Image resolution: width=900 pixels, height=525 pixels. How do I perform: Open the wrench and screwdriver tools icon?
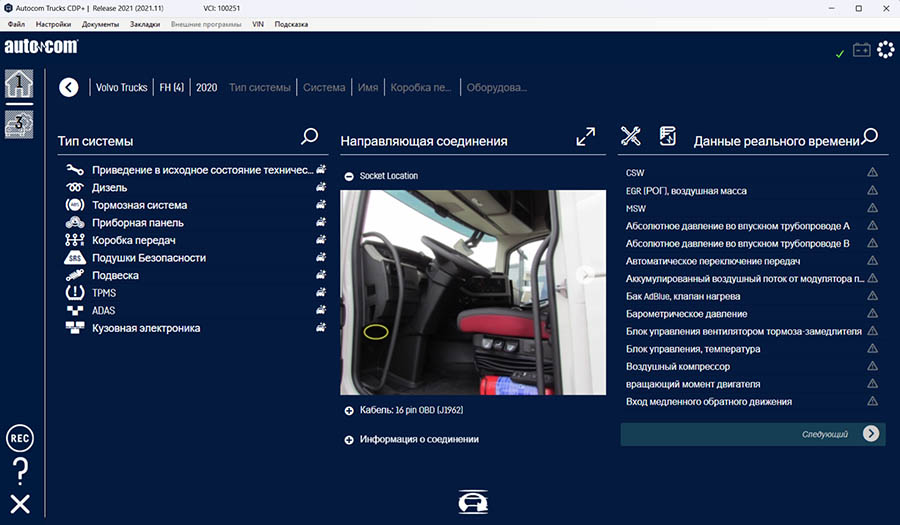click(631, 136)
